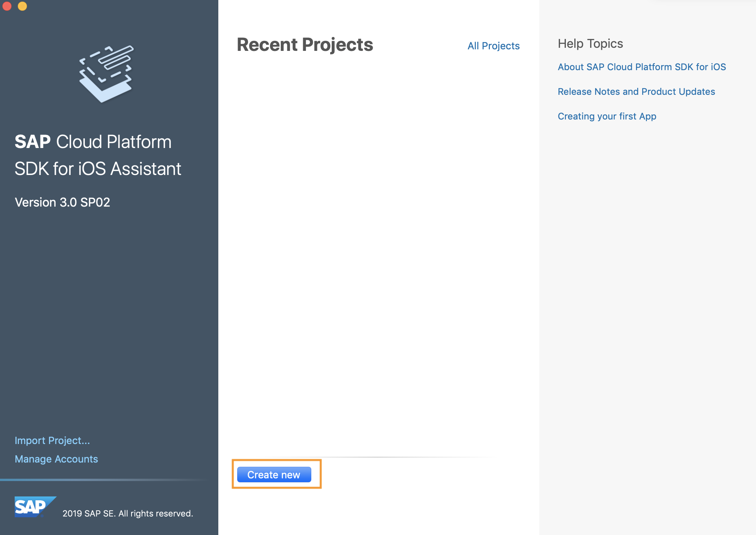Click the SAP logo in footer
Viewport: 756px width, 535px height.
pos(35,506)
